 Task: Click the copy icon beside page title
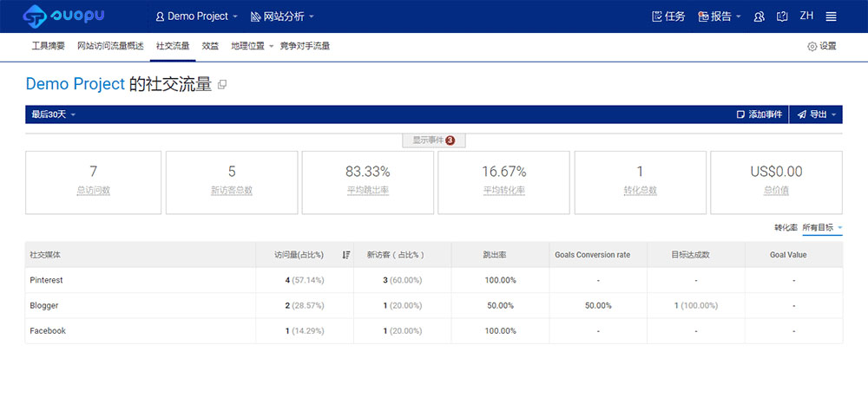pos(222,84)
